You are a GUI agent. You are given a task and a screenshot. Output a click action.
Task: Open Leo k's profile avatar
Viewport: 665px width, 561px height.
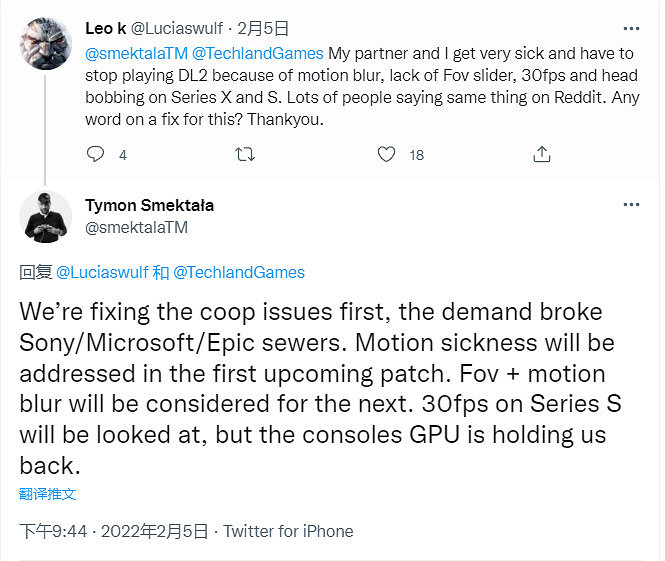point(46,44)
